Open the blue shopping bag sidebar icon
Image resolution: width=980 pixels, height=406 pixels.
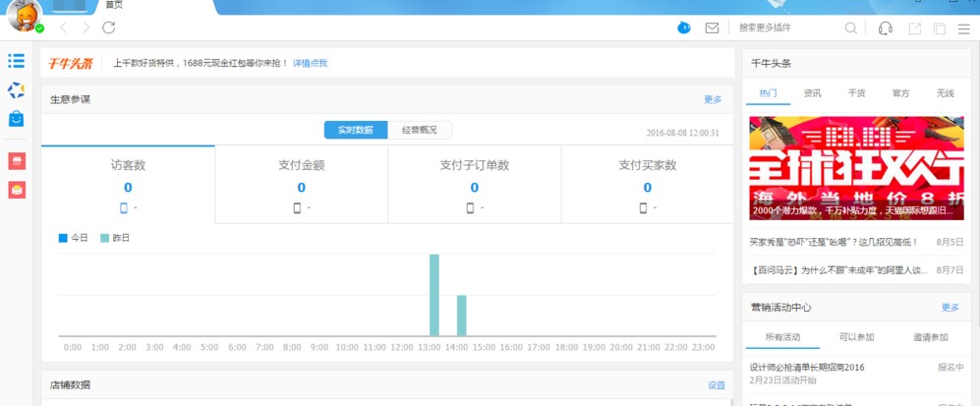coord(17,119)
